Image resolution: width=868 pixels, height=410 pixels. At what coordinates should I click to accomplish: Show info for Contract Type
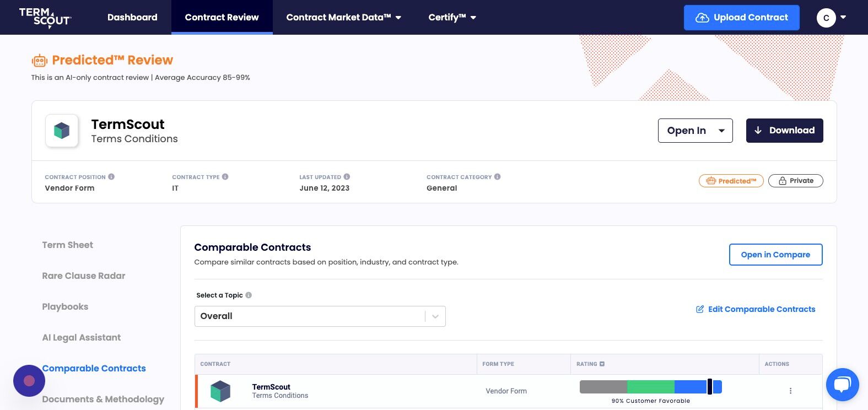point(225,177)
